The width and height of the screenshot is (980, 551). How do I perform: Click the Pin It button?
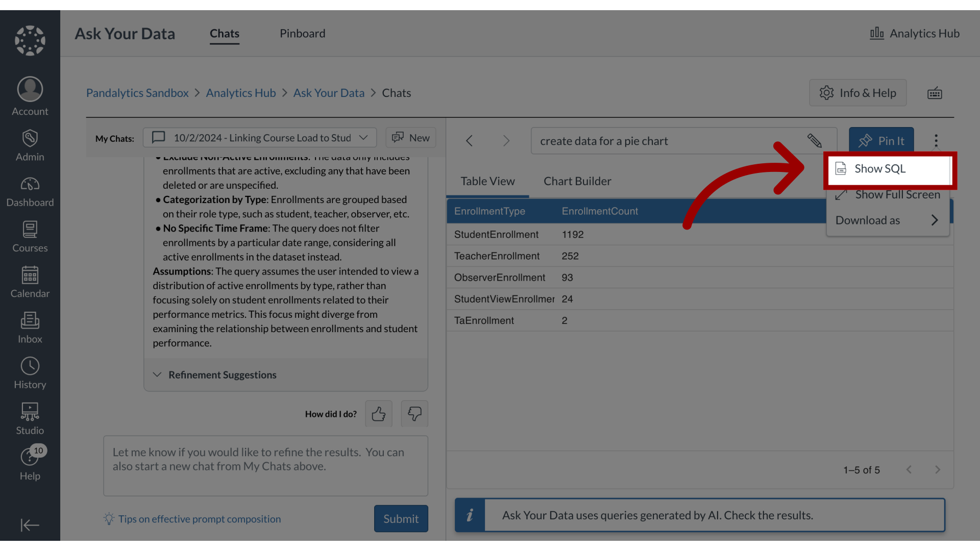[x=881, y=140]
